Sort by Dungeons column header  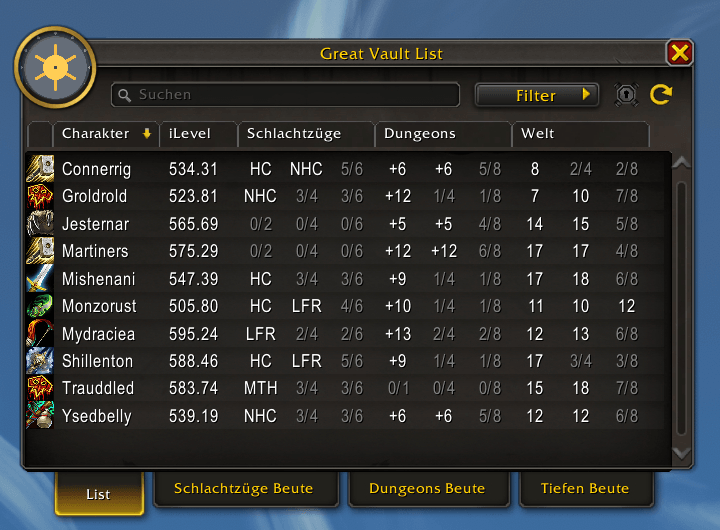pos(443,134)
